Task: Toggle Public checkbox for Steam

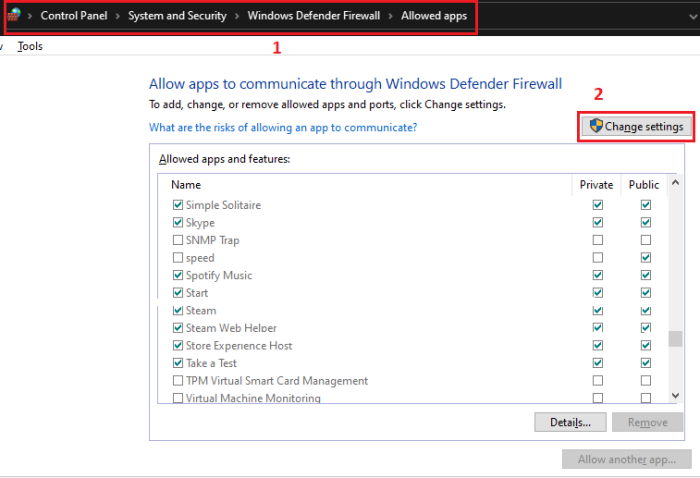Action: click(646, 310)
